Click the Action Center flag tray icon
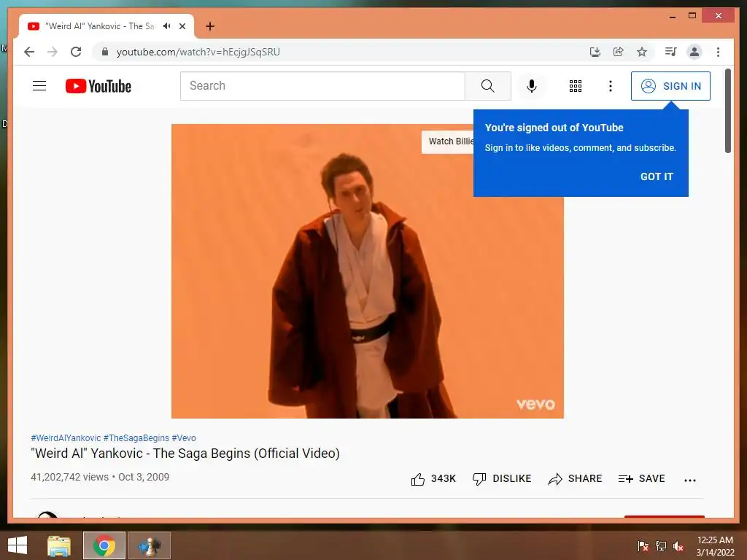This screenshot has height=560, width=747. coord(643,545)
